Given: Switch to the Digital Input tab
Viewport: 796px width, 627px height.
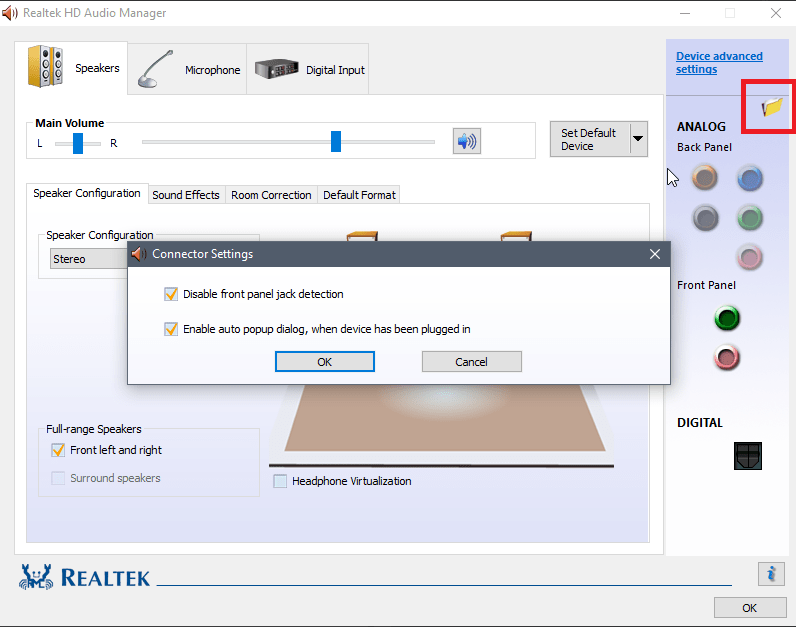Looking at the screenshot, I should point(308,70).
